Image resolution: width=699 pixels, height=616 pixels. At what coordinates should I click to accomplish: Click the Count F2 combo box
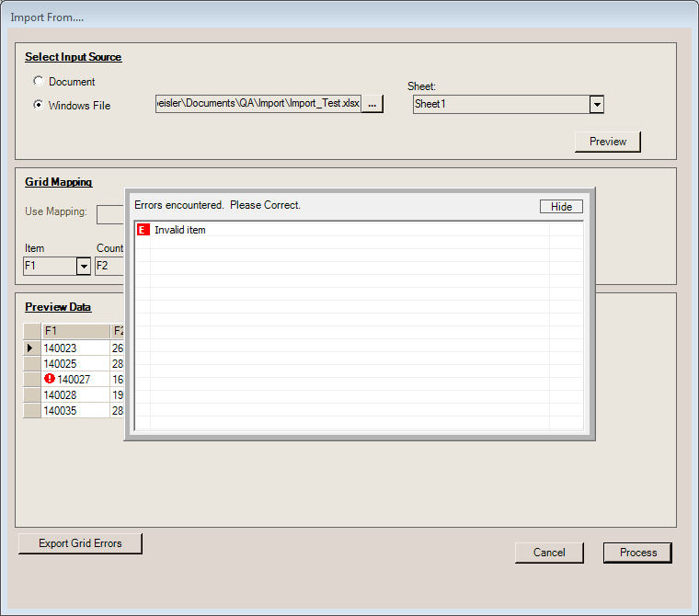[109, 266]
